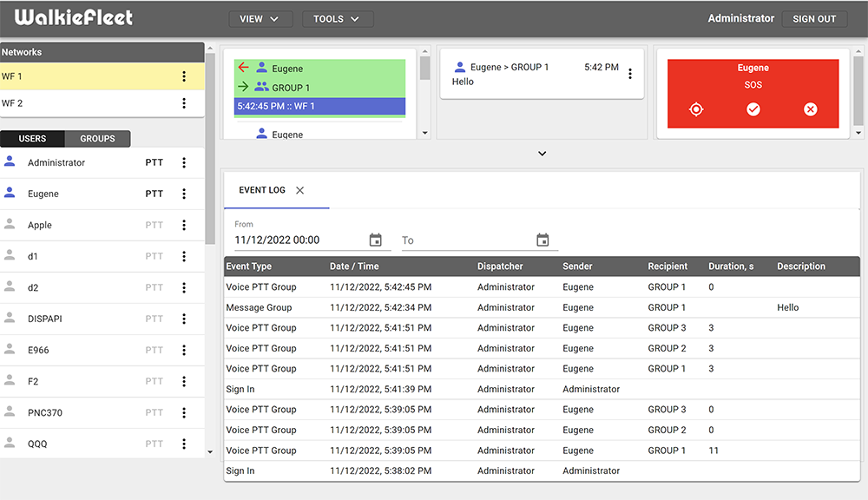Open the TOOLS dropdown menu
Image resolution: width=868 pixels, height=500 pixels.
point(338,18)
